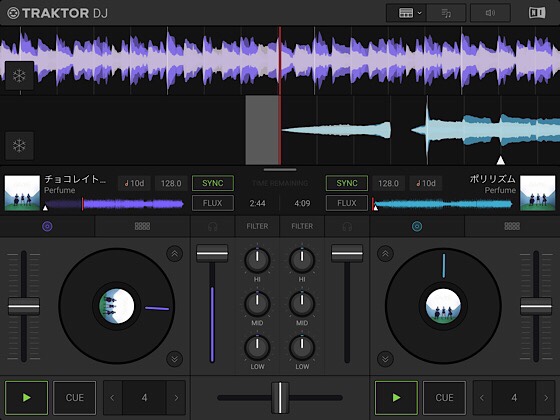Decrease left deck loop size arrow
Image resolution: width=560 pixels, height=420 pixels.
pos(112,398)
